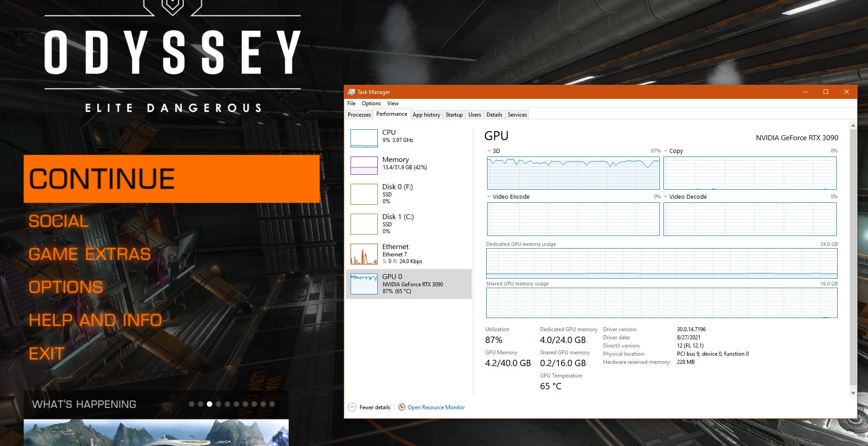
Task: Click the 4.2/40.0 GB GPU Memory value
Action: [x=508, y=363]
